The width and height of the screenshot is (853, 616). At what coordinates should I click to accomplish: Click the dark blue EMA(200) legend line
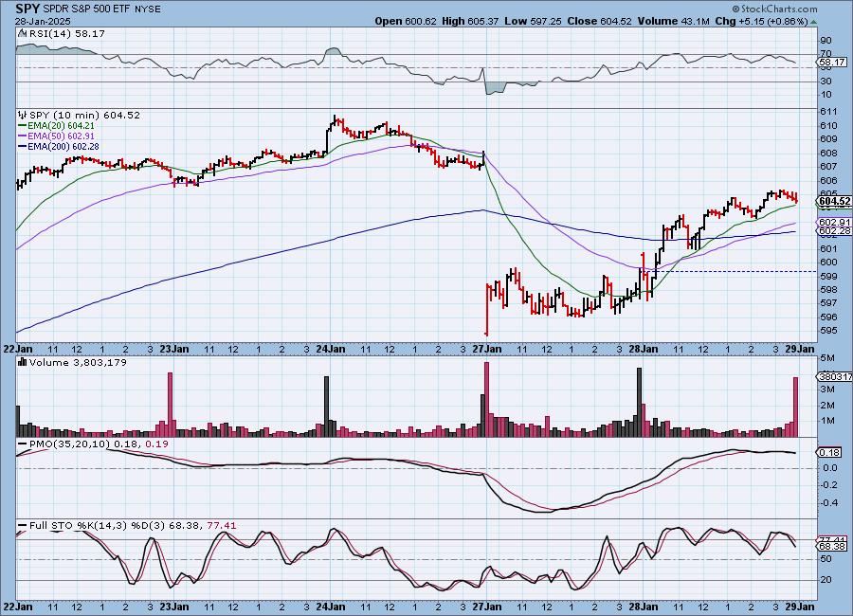point(23,146)
